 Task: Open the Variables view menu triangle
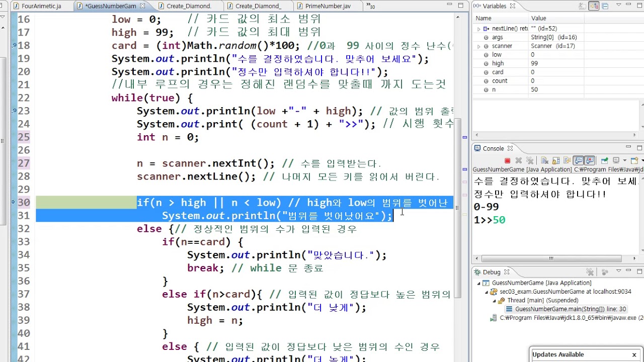(x=619, y=5)
